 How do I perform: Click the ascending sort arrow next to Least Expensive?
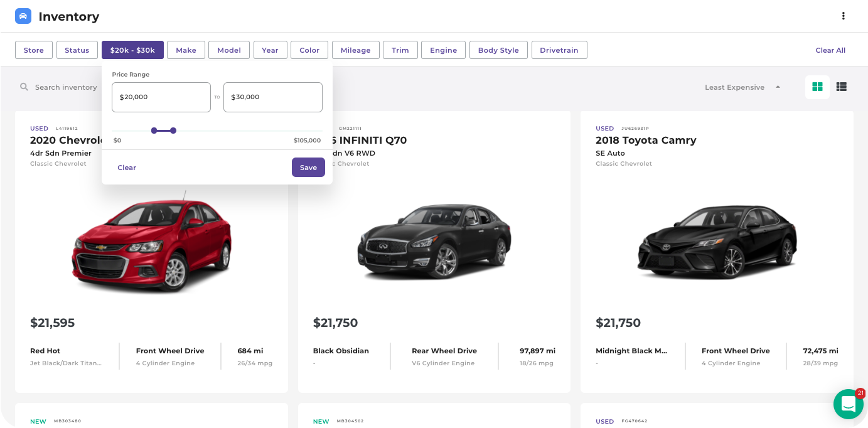click(778, 87)
